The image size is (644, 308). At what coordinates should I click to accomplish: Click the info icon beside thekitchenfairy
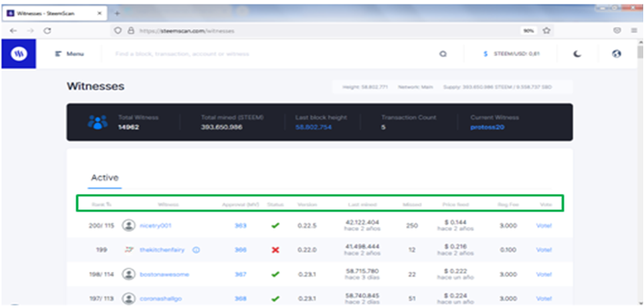pos(196,249)
